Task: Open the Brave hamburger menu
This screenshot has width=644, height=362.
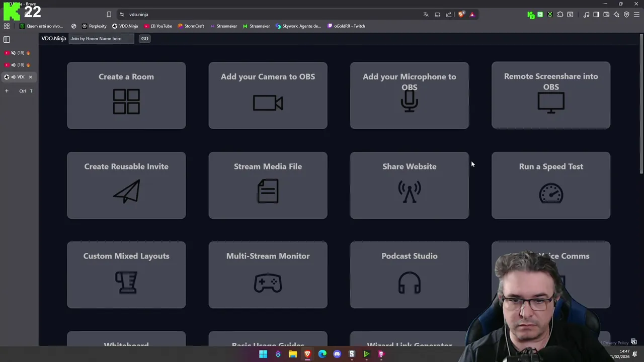Action: coord(636,15)
